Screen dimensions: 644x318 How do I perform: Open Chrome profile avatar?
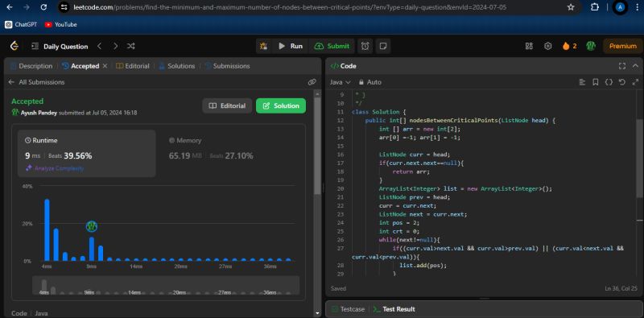point(620,7)
